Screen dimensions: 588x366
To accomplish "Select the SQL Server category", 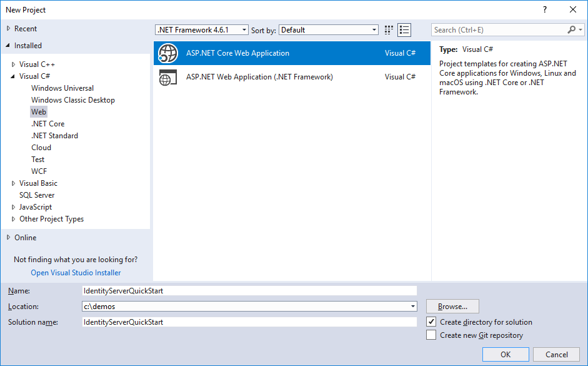I will click(x=37, y=195).
